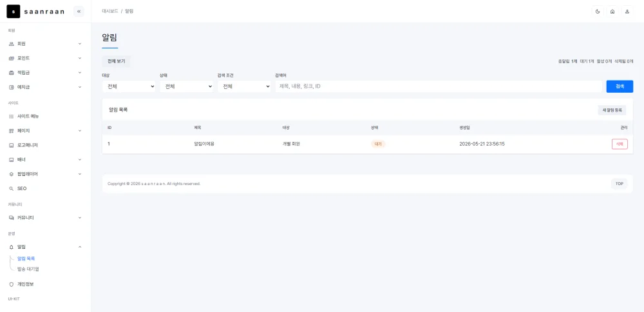Expand the 포인트 menu chevron
Viewport: 644px width, 312px height.
[x=80, y=58]
